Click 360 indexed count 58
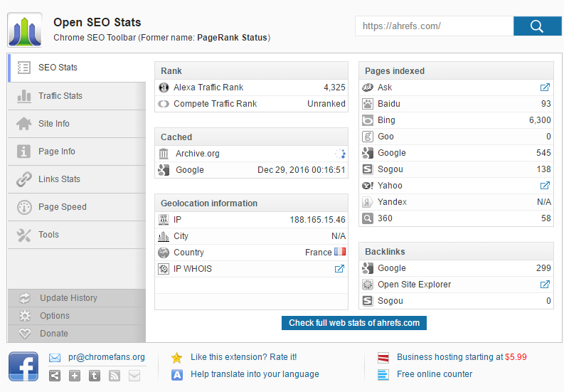The image size is (564, 392). [x=546, y=218]
